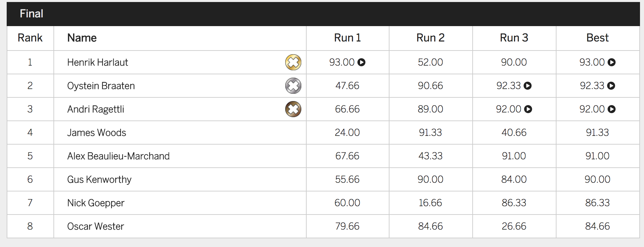Image resolution: width=644 pixels, height=247 pixels.
Task: Play Henrik Harlaut's Run 1 video
Action: (x=361, y=62)
